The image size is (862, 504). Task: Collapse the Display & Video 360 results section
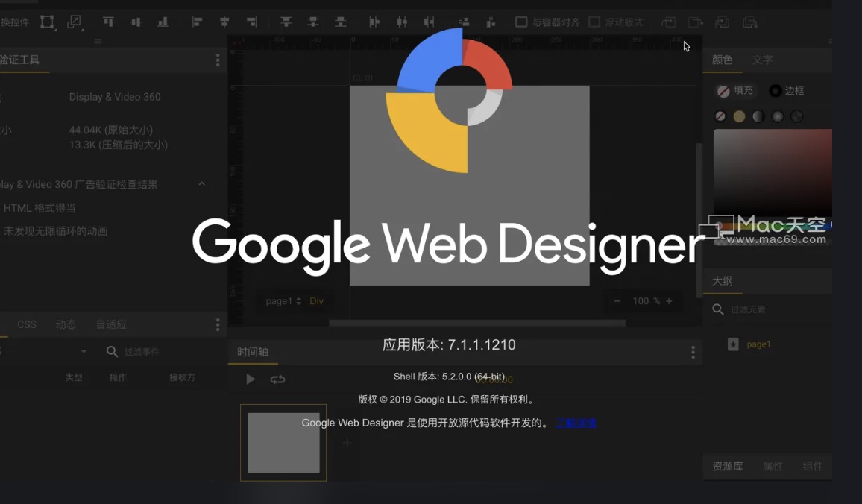[201, 183]
